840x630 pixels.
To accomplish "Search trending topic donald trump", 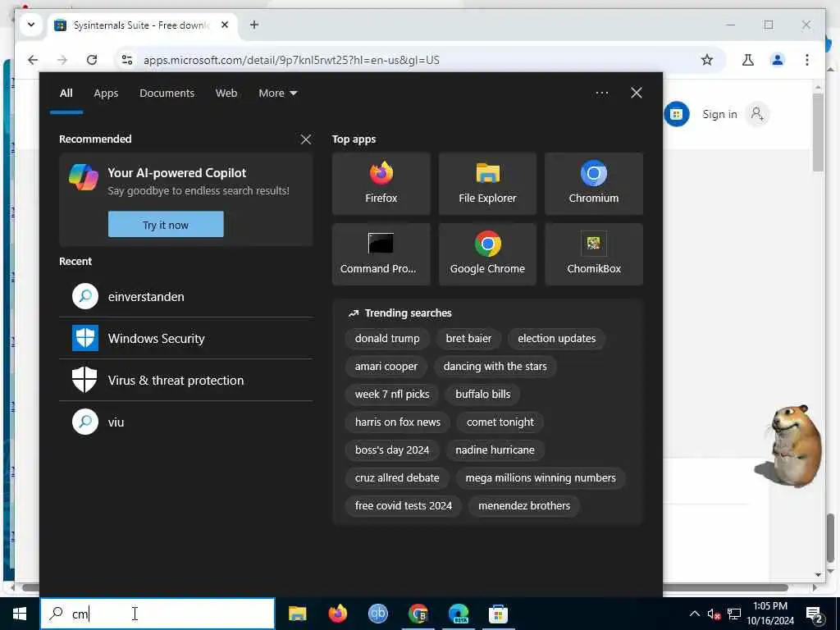I will (387, 339).
